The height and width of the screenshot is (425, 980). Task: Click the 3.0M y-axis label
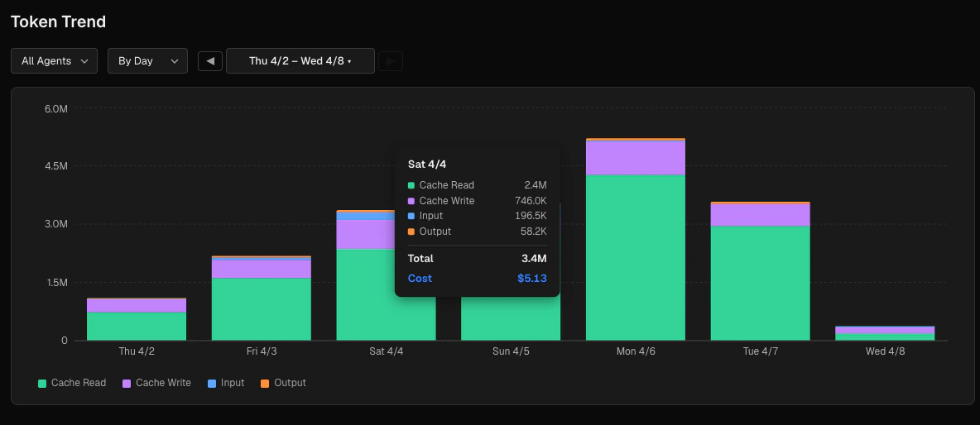tap(55, 224)
